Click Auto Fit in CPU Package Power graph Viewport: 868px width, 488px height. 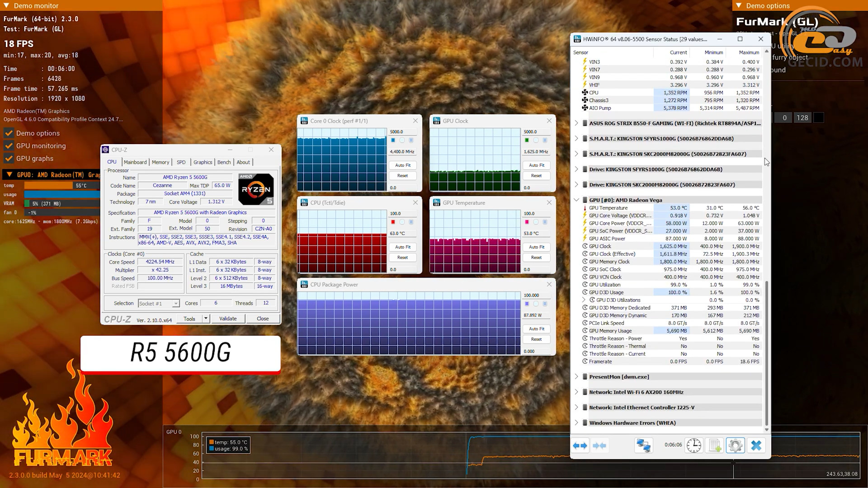536,329
